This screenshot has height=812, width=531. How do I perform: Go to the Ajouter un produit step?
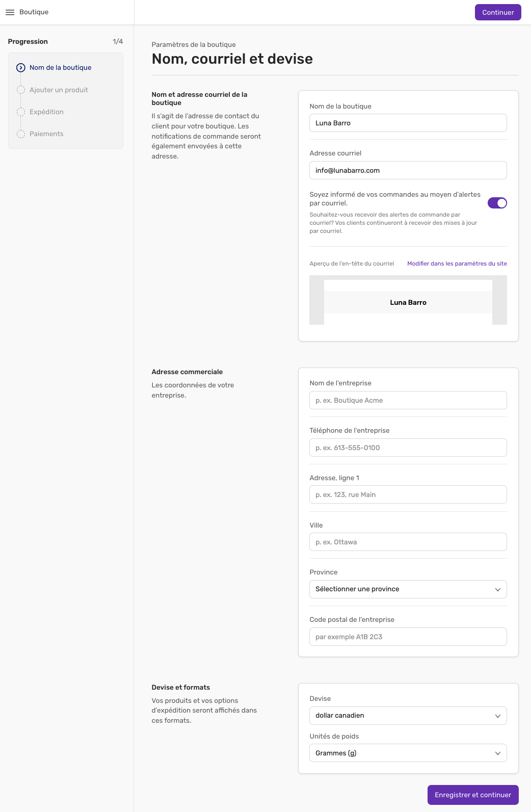tap(59, 90)
